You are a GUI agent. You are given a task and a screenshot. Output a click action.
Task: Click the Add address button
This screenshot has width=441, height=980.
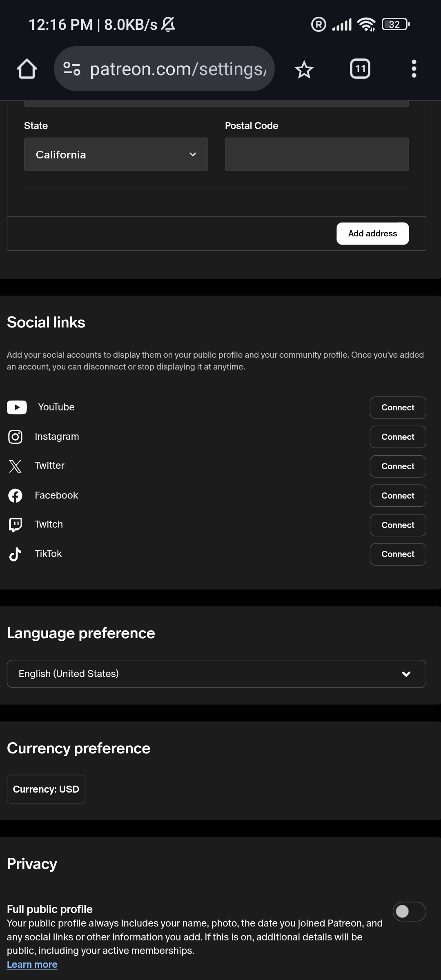pos(372,234)
